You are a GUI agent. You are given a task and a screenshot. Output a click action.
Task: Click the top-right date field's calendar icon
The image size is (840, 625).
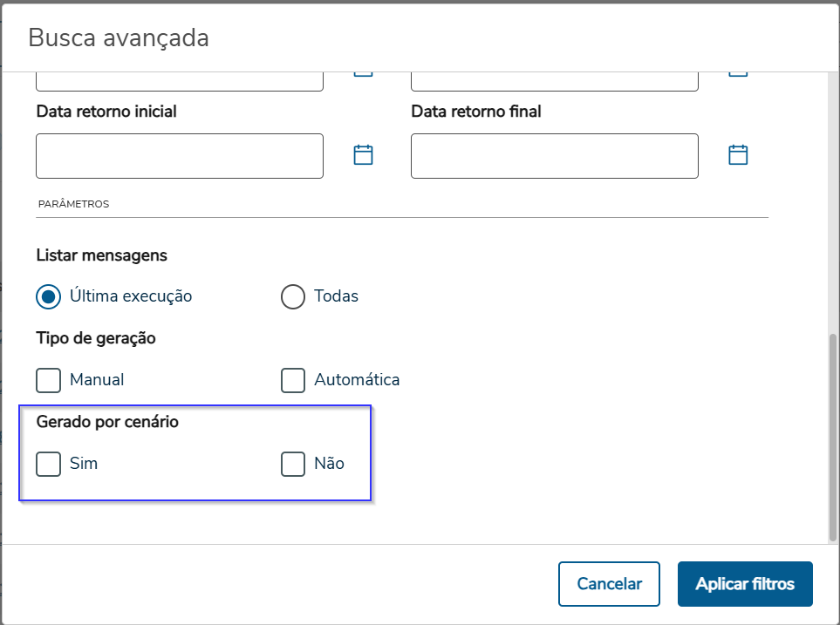pos(738,70)
